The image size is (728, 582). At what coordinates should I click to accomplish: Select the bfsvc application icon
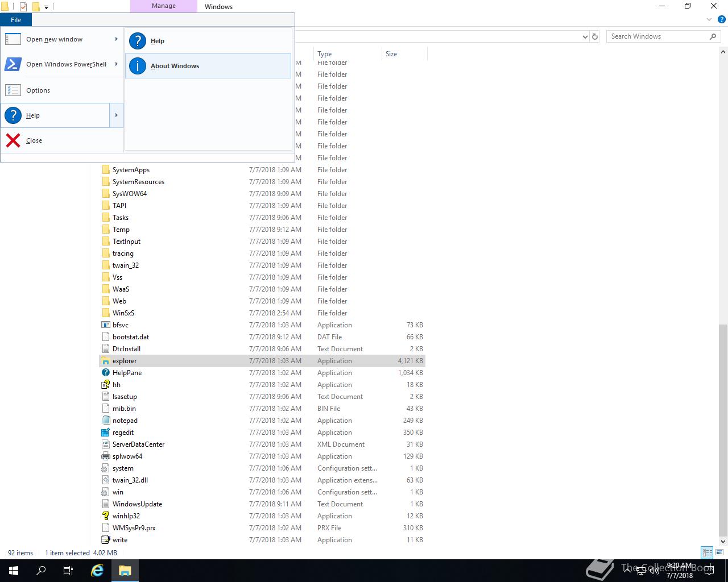(x=105, y=325)
